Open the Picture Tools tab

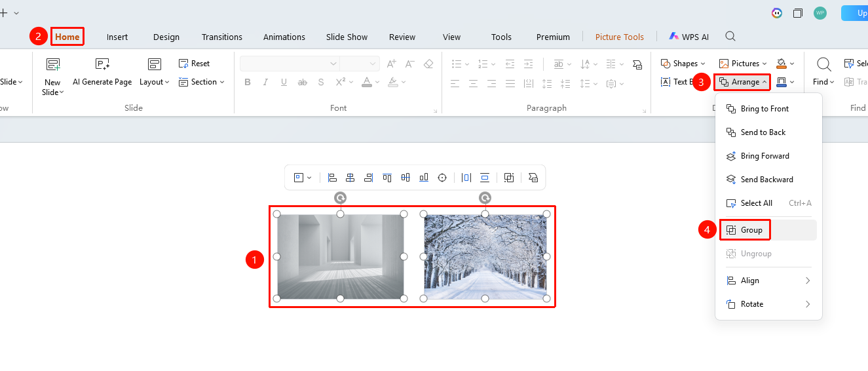(620, 37)
